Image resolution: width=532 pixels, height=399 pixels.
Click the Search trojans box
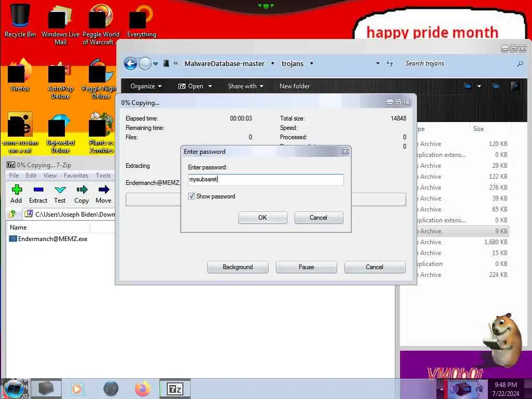coord(459,63)
